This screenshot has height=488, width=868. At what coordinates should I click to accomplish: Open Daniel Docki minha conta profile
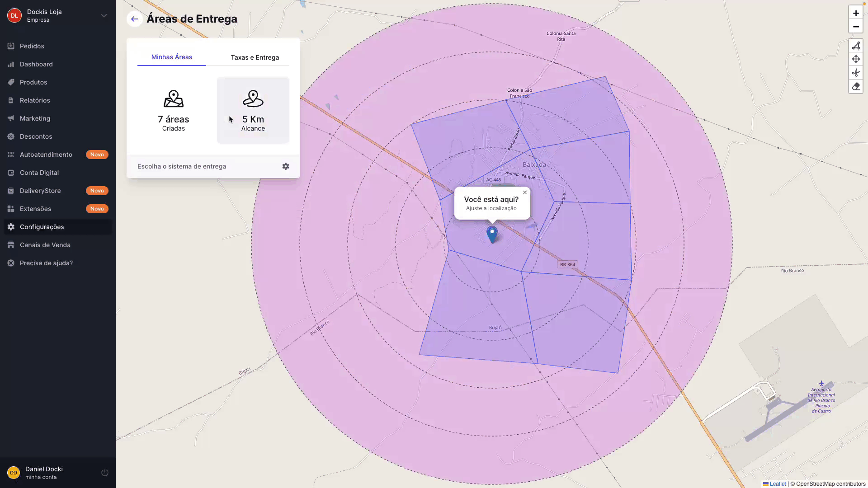pos(44,473)
